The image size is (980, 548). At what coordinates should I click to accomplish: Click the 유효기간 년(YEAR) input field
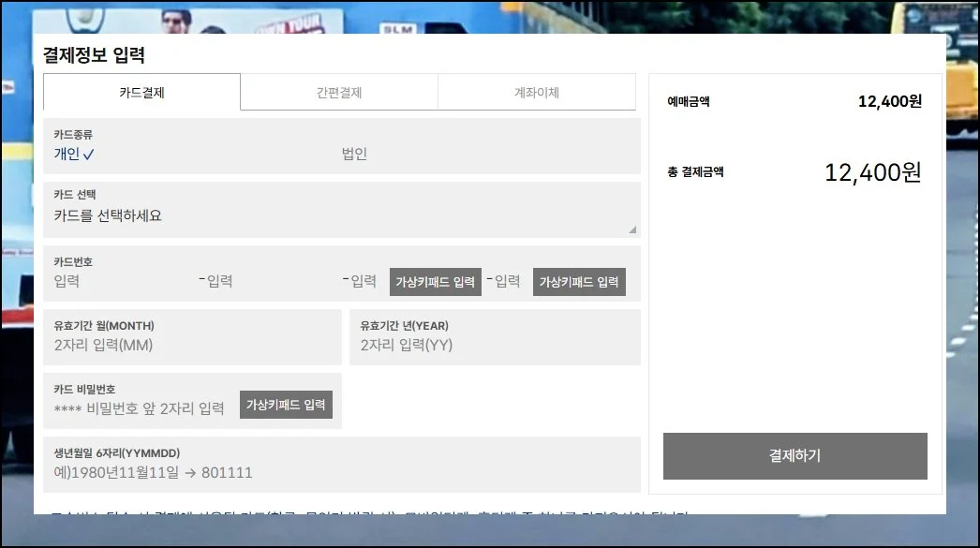[x=495, y=345]
